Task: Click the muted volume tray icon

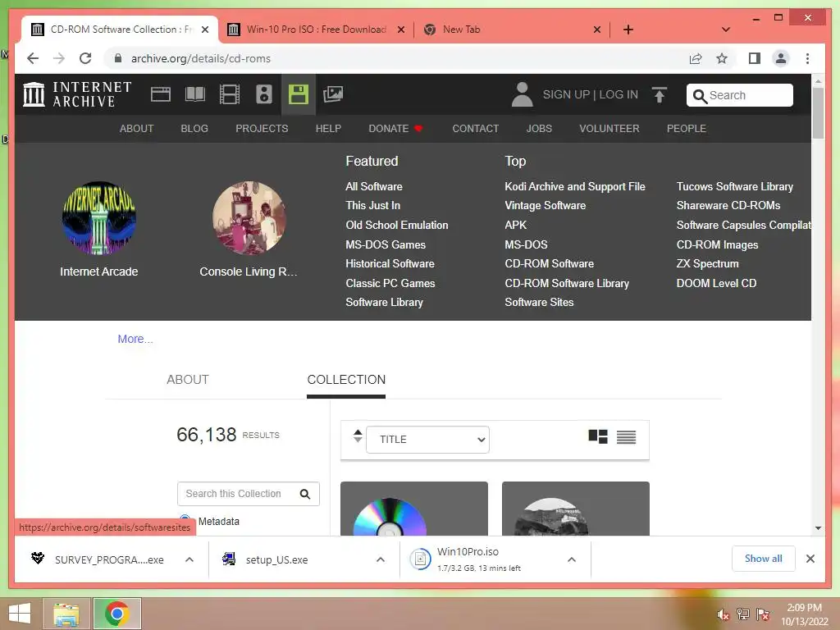Action: (x=724, y=615)
